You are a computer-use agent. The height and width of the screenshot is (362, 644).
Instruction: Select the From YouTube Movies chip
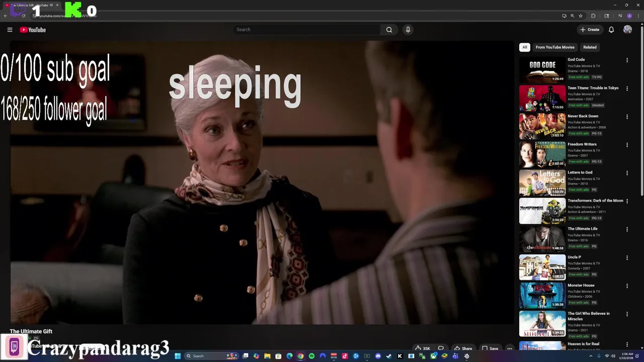tap(555, 47)
